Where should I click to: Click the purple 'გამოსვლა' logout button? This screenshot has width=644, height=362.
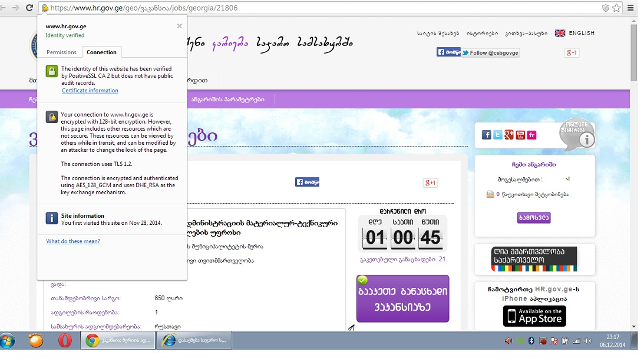click(533, 218)
